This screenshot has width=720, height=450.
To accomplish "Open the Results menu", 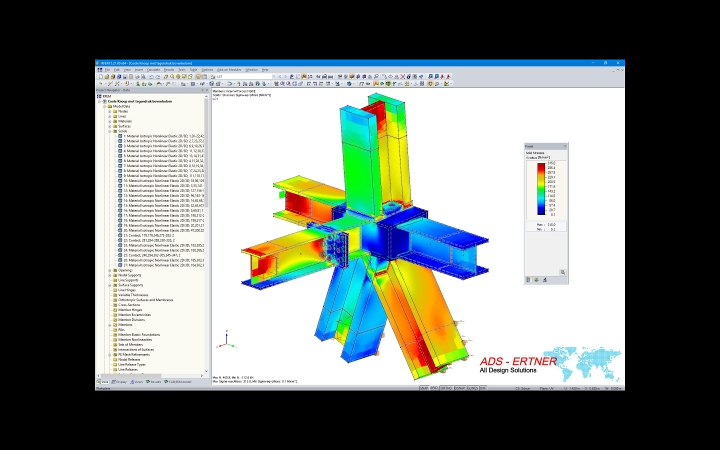I will click(x=169, y=70).
